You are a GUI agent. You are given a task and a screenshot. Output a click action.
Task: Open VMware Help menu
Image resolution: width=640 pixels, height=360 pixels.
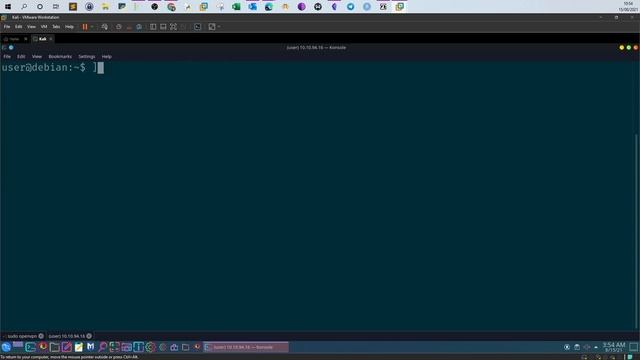pyautogui.click(x=69, y=27)
